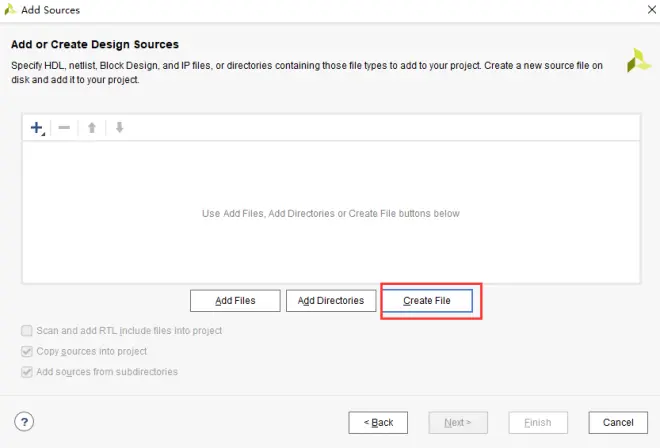Go to previous step with Back
Screen dimensions: 660x448
coord(378,422)
